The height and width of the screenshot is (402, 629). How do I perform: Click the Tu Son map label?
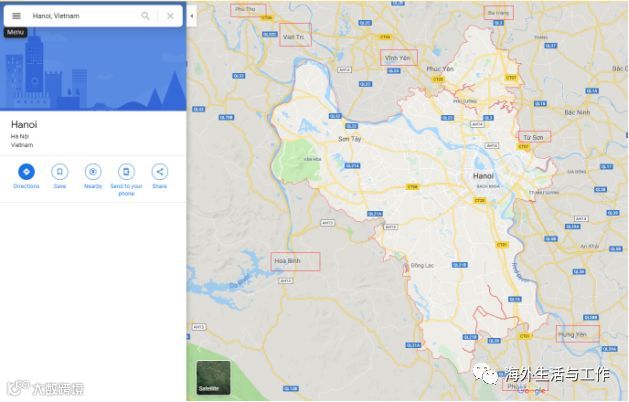533,137
